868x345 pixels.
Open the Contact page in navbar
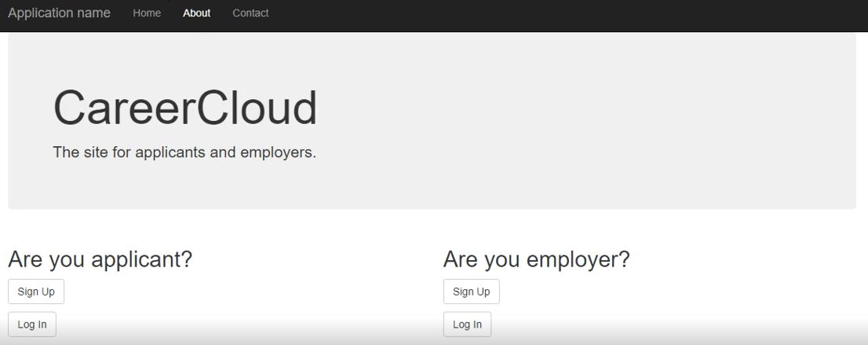[250, 13]
